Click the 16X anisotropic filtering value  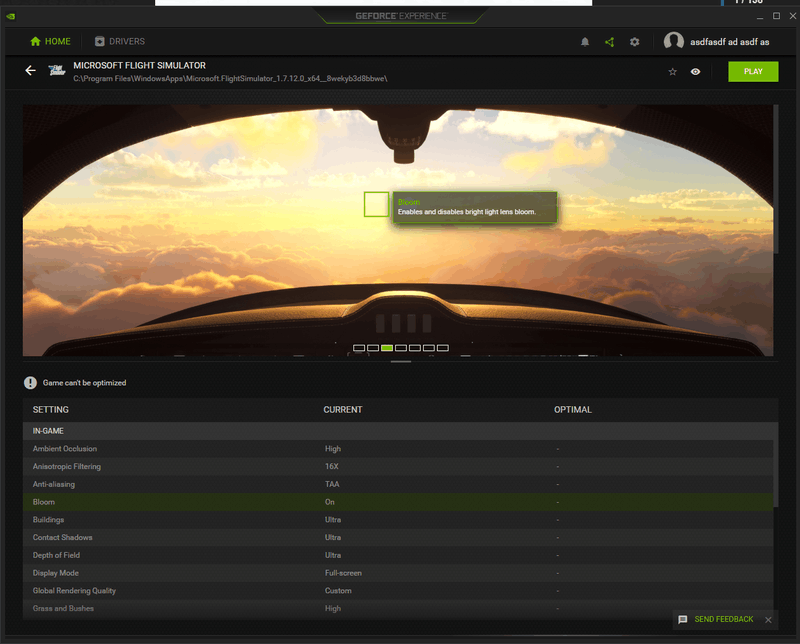point(332,466)
